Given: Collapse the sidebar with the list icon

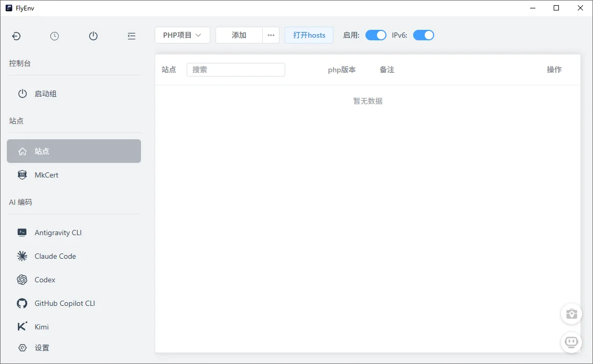Looking at the screenshot, I should pos(132,36).
